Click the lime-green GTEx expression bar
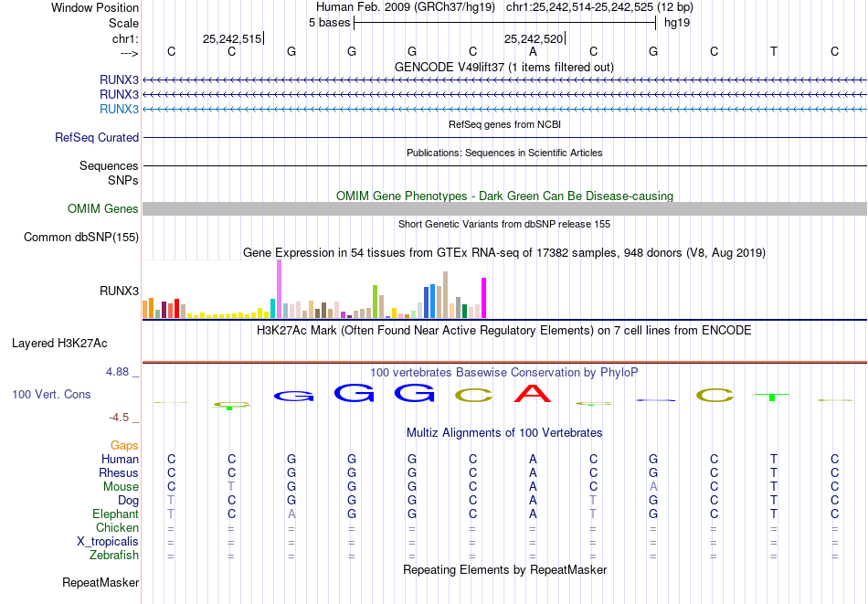The width and height of the screenshot is (868, 604). (375, 302)
